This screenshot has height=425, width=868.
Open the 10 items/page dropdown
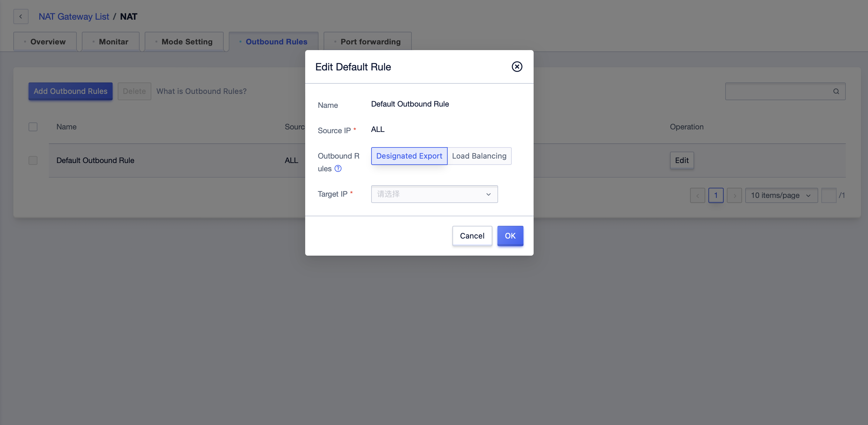(x=781, y=195)
